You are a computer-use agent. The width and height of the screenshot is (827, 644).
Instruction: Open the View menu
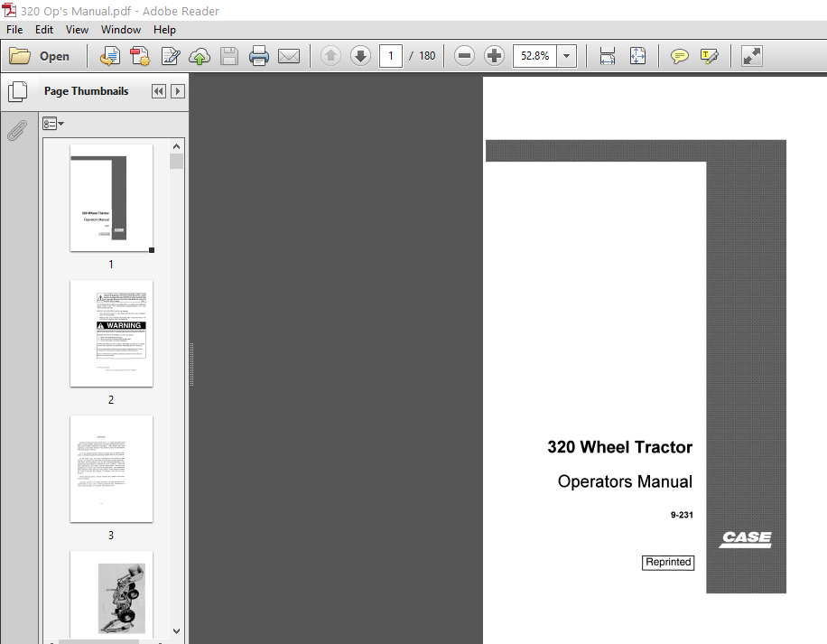(77, 30)
